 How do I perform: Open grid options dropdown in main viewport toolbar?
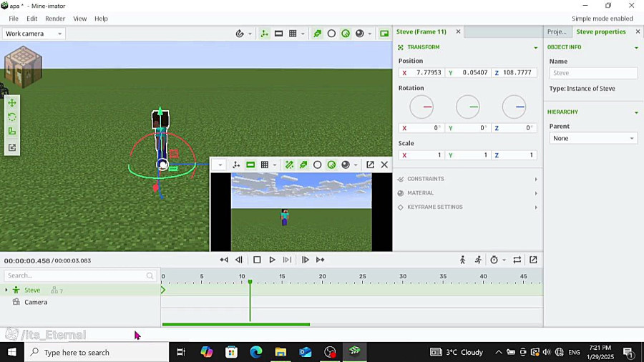303,34
